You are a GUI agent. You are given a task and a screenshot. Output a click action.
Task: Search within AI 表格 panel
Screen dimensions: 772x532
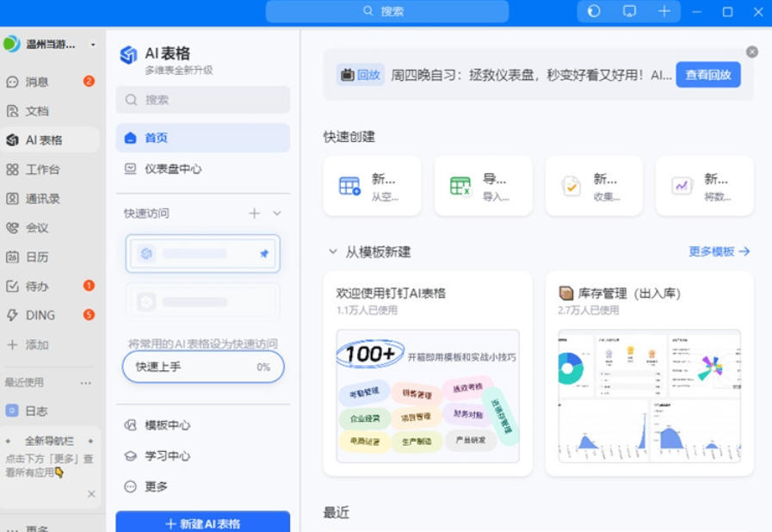point(203,100)
